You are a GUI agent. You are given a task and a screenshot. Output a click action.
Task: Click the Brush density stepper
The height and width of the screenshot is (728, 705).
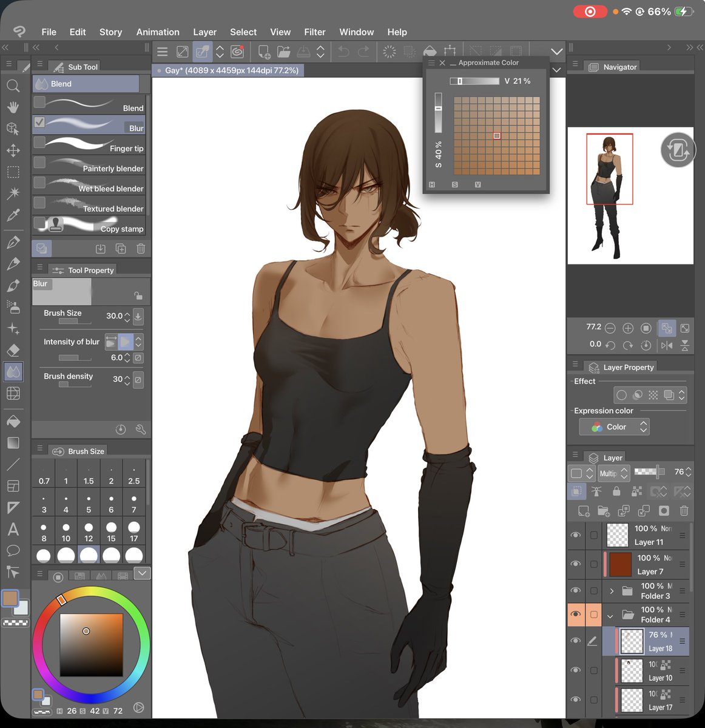pyautogui.click(x=127, y=379)
